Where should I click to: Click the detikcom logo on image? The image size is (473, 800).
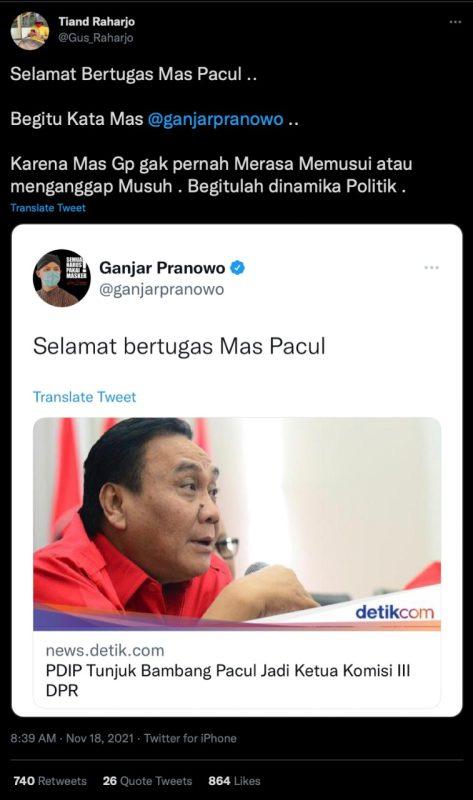tap(394, 612)
